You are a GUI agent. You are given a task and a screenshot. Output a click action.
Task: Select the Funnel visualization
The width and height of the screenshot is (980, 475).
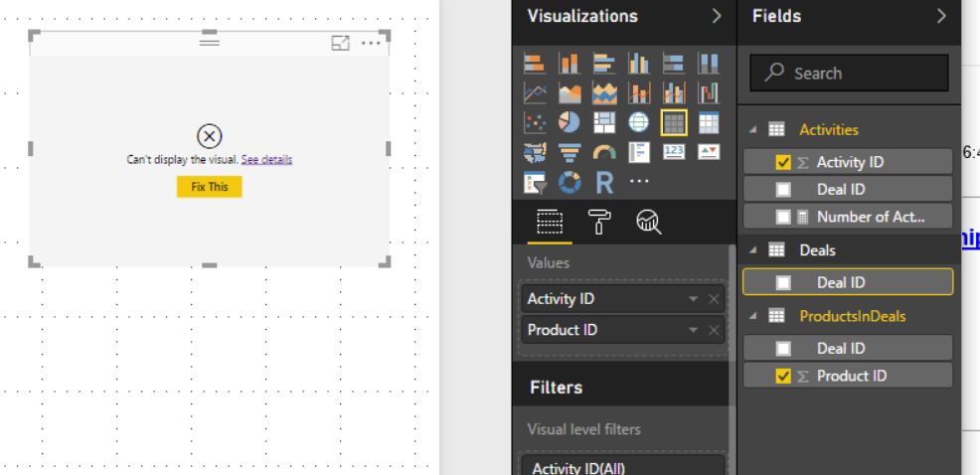click(570, 152)
